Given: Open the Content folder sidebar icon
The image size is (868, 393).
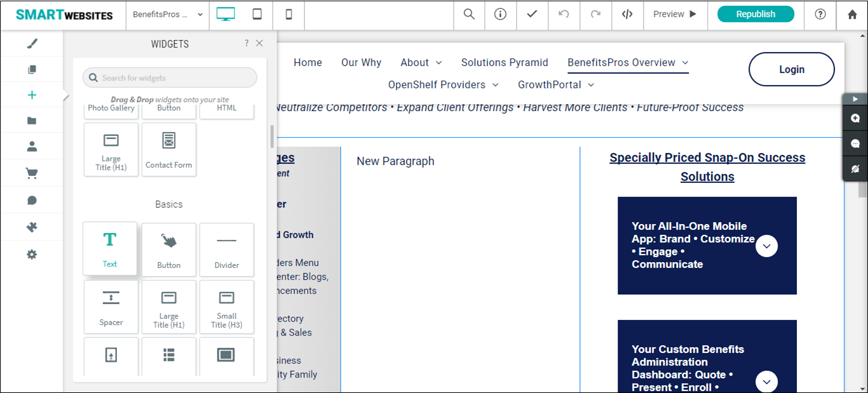Looking at the screenshot, I should pyautogui.click(x=32, y=121).
